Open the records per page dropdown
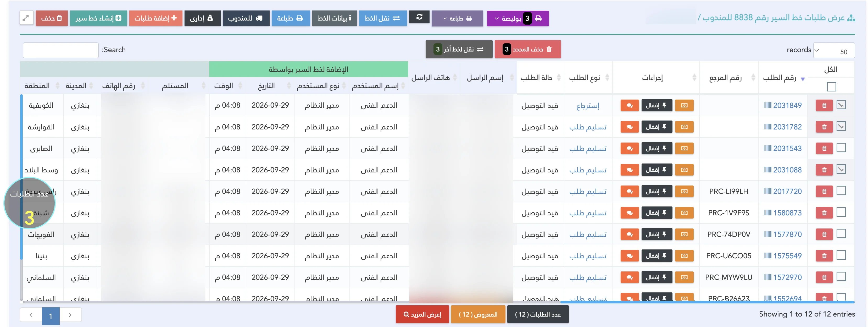Screen dimensions: 868x327 834,51
